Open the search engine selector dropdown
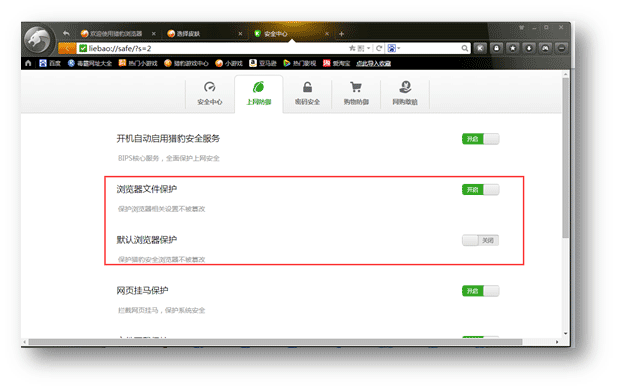Screen dimensions: 617x390 coord(394,48)
